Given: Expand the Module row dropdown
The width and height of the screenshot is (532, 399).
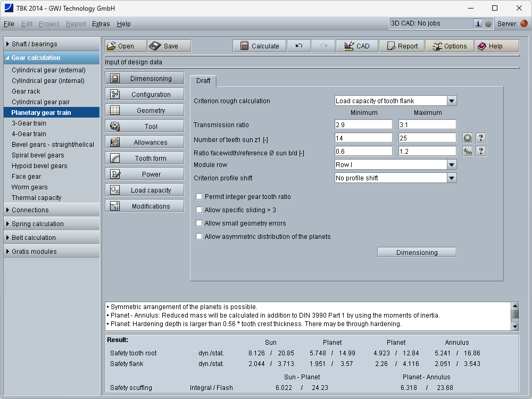Looking at the screenshot, I should [x=451, y=165].
